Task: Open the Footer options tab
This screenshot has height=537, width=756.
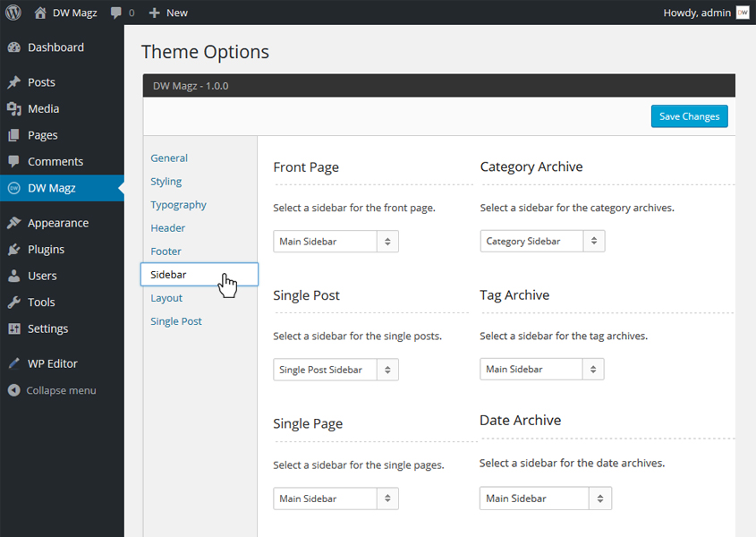Action: pyautogui.click(x=166, y=251)
